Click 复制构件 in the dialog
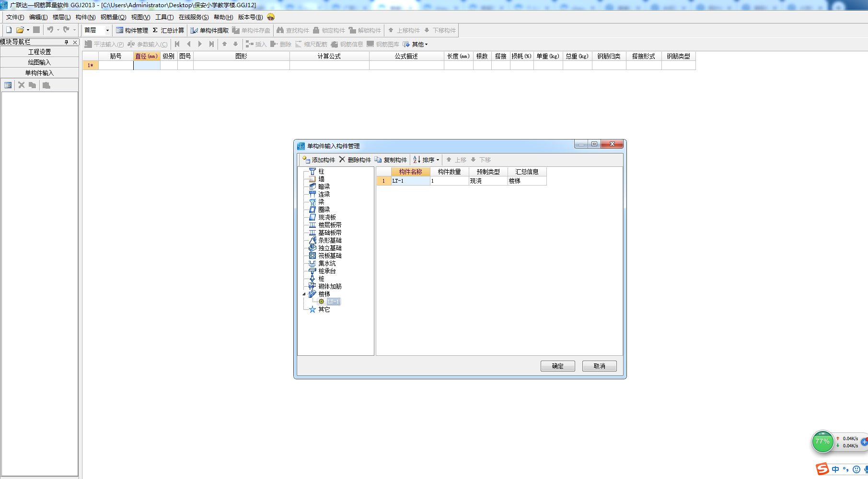The width and height of the screenshot is (868, 479). pyautogui.click(x=391, y=160)
